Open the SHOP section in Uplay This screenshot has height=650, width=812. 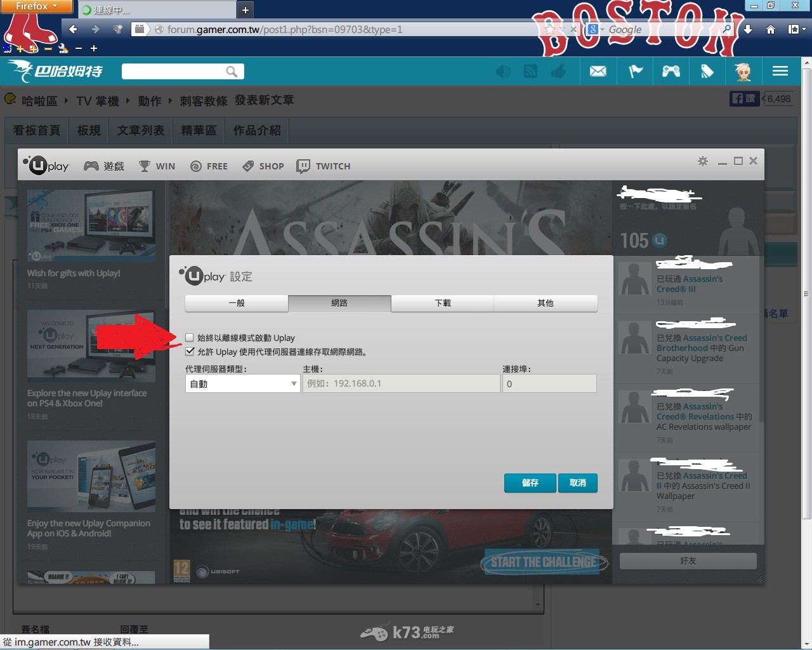pos(263,166)
